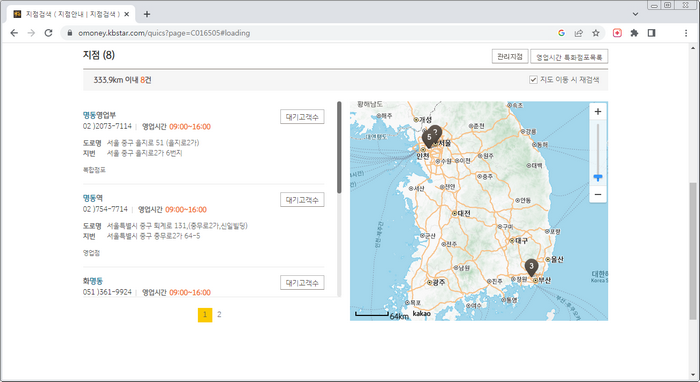Click the map marker labeled 5 near Seoul

(x=429, y=138)
